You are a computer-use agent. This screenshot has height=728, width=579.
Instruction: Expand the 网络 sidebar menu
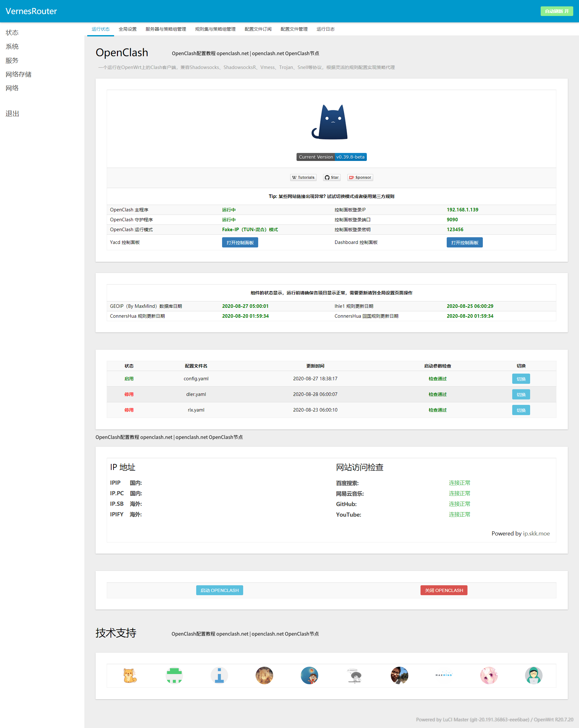pyautogui.click(x=12, y=88)
